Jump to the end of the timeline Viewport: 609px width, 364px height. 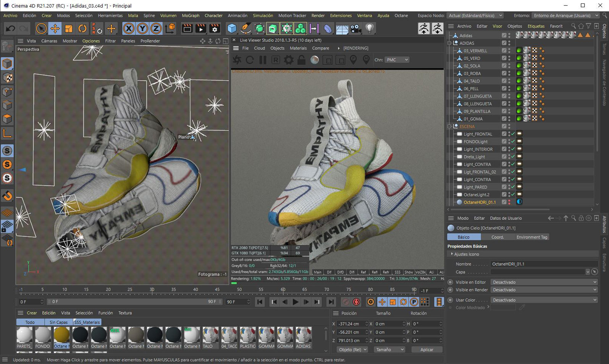click(x=331, y=302)
